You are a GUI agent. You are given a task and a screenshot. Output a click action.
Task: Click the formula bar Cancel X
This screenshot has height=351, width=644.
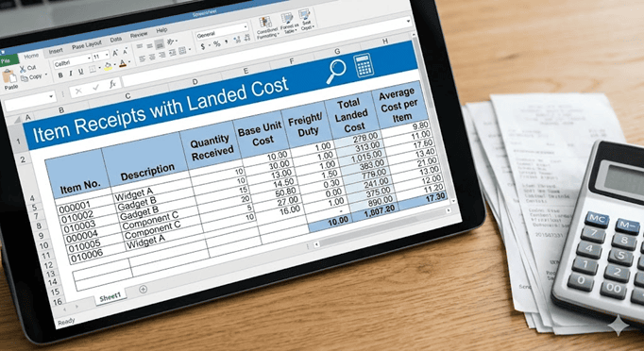(x=79, y=91)
